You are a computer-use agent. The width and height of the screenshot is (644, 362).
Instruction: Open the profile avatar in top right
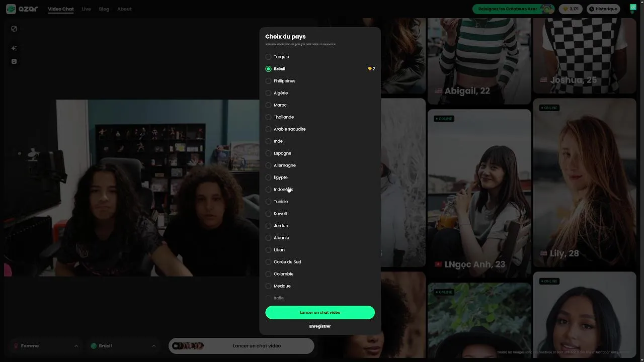(632, 8)
